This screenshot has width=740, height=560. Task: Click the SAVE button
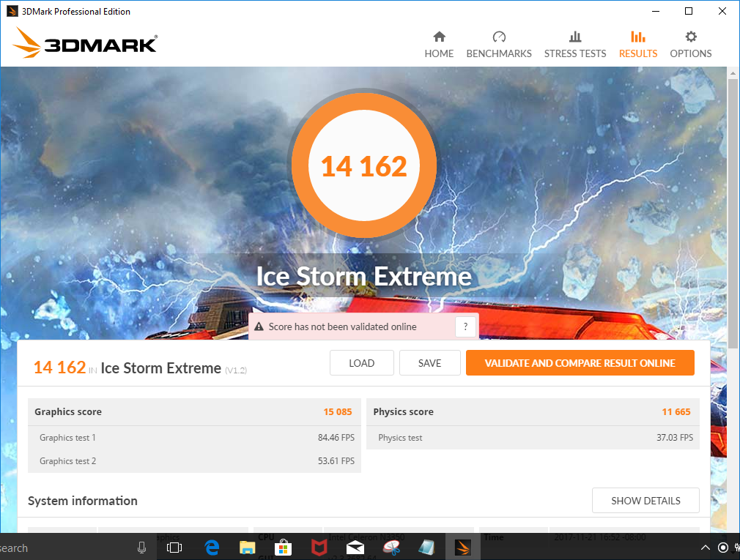pyautogui.click(x=429, y=363)
